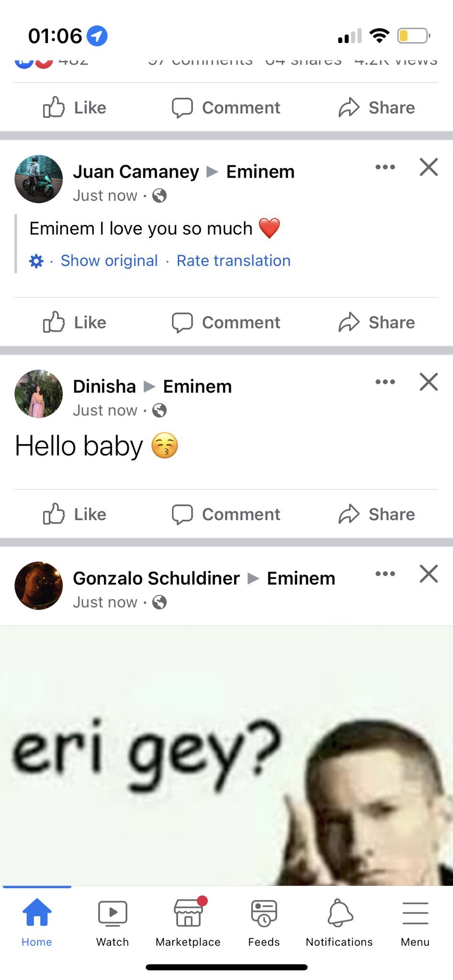
Task: Open the Watch tab
Action: tap(113, 923)
